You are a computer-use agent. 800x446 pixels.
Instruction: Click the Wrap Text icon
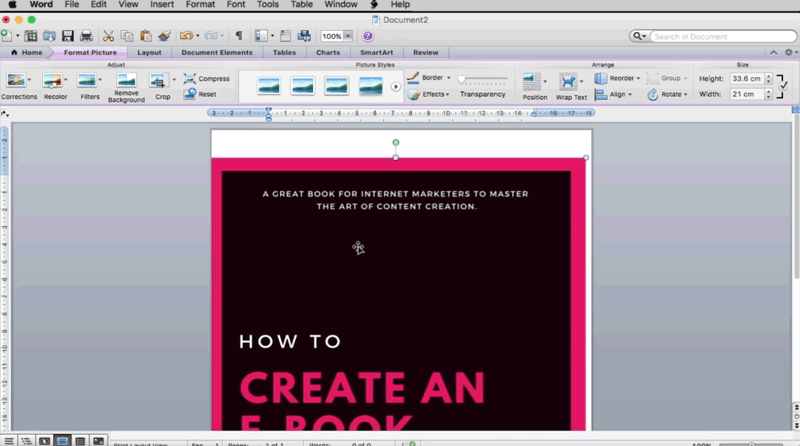click(x=569, y=82)
